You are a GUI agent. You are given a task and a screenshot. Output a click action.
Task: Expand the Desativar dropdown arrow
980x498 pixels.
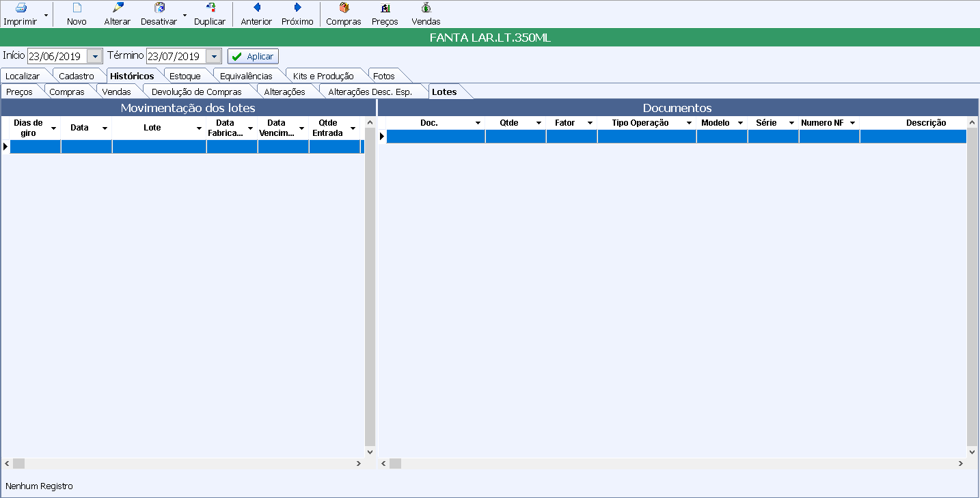click(x=185, y=14)
